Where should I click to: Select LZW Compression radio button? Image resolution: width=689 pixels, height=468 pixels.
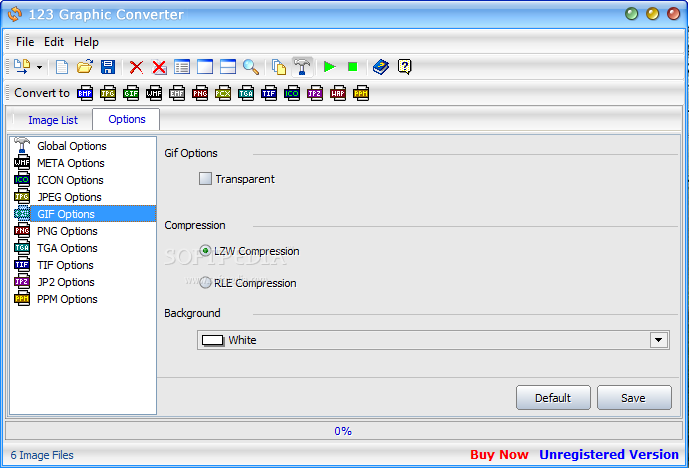click(205, 250)
